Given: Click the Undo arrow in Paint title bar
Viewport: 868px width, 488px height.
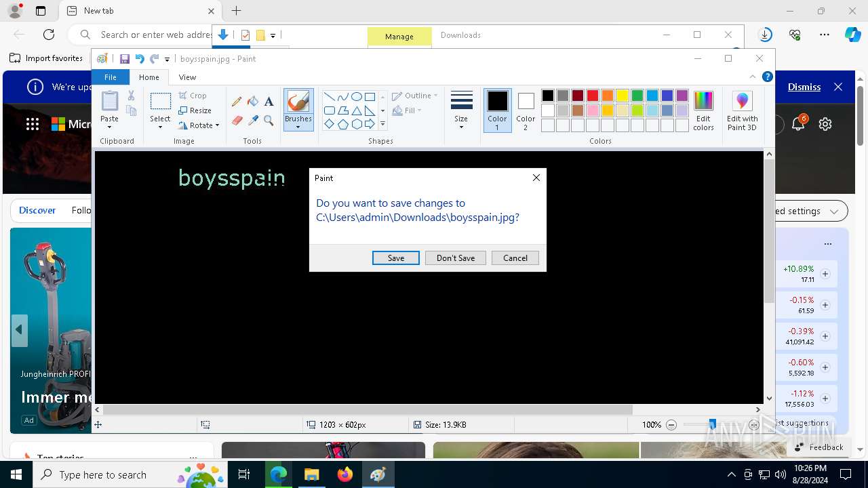Looking at the screenshot, I should point(140,59).
